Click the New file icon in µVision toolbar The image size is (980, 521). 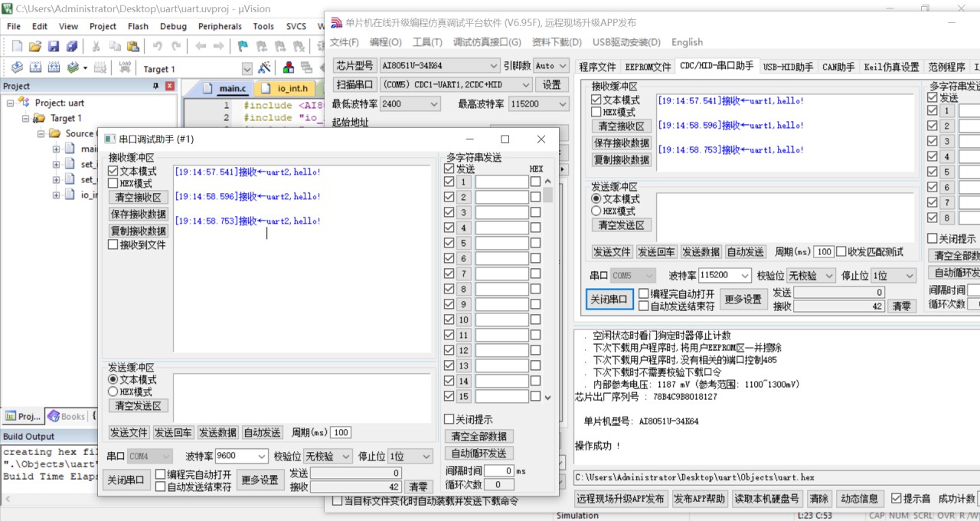pyautogui.click(x=17, y=46)
